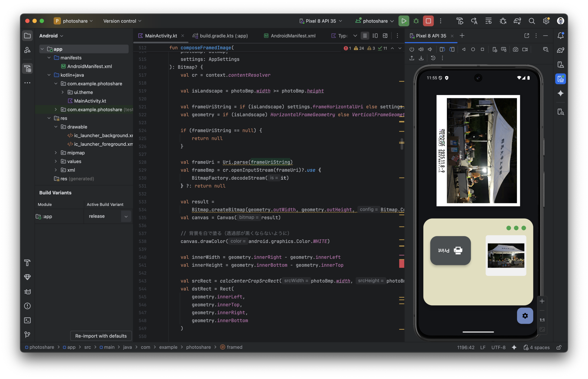Start the emulator screen recording

[x=525, y=50]
